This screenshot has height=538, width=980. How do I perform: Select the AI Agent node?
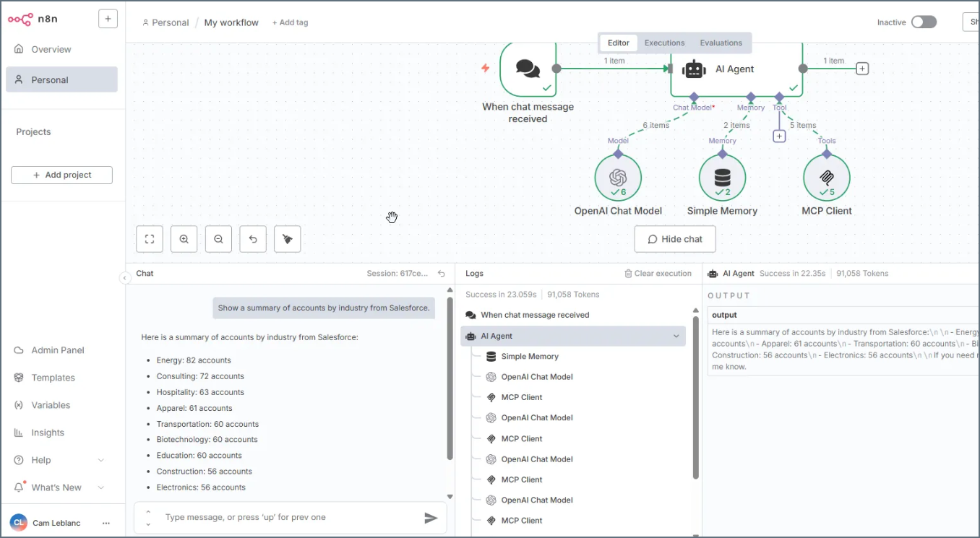[x=736, y=69]
